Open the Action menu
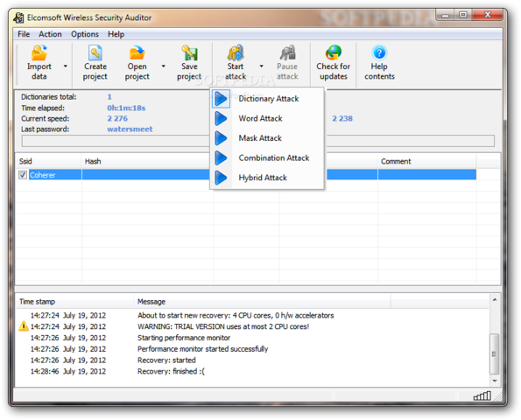The height and width of the screenshot is (420, 521). pyautogui.click(x=50, y=34)
